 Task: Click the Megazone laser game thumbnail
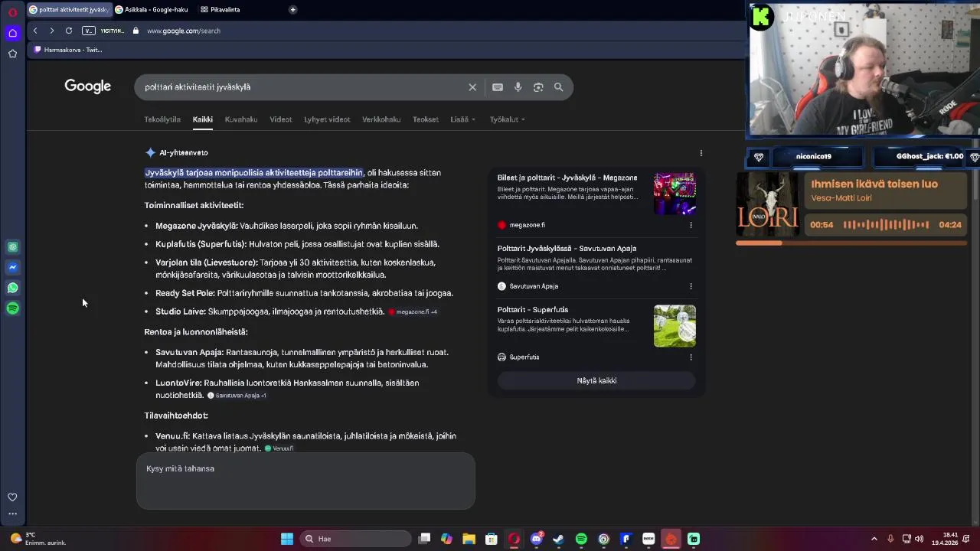click(675, 194)
